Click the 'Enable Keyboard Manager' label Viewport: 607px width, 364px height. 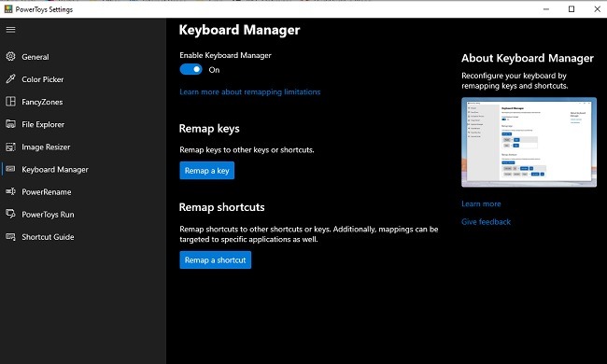pos(225,55)
